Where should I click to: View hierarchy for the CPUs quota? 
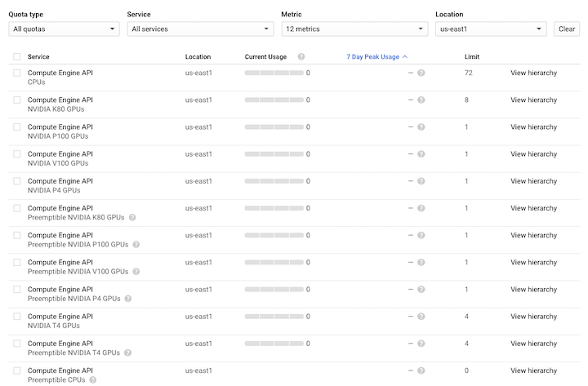point(533,73)
